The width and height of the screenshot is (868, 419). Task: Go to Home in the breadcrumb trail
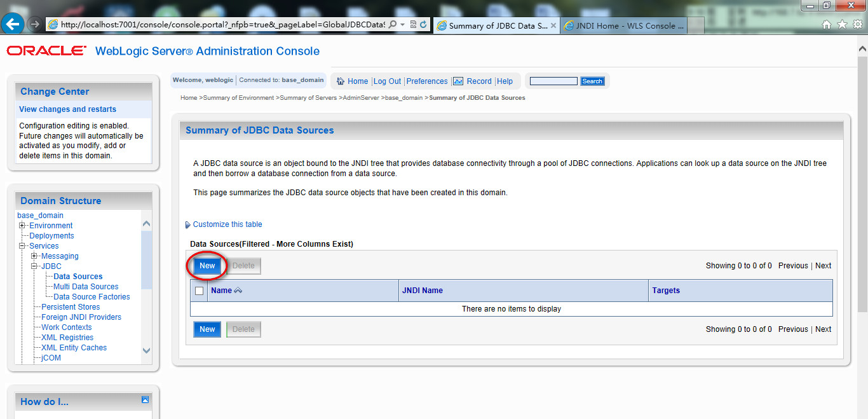pos(189,98)
